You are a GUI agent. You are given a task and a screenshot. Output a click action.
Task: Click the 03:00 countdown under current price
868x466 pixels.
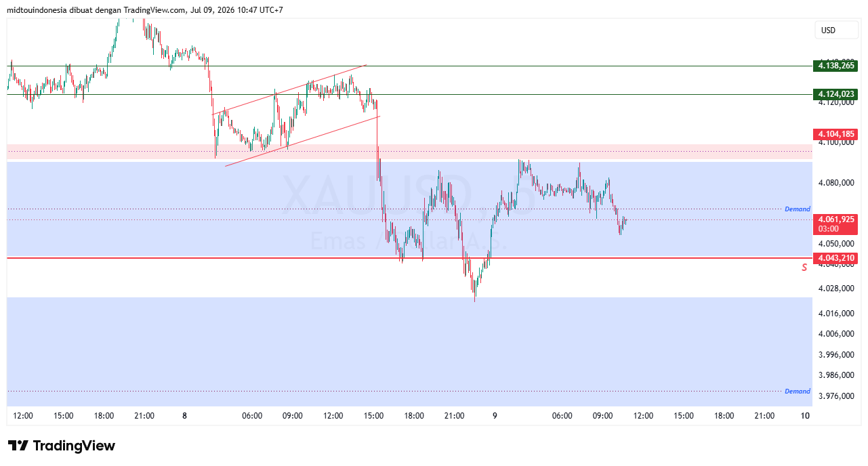828,229
